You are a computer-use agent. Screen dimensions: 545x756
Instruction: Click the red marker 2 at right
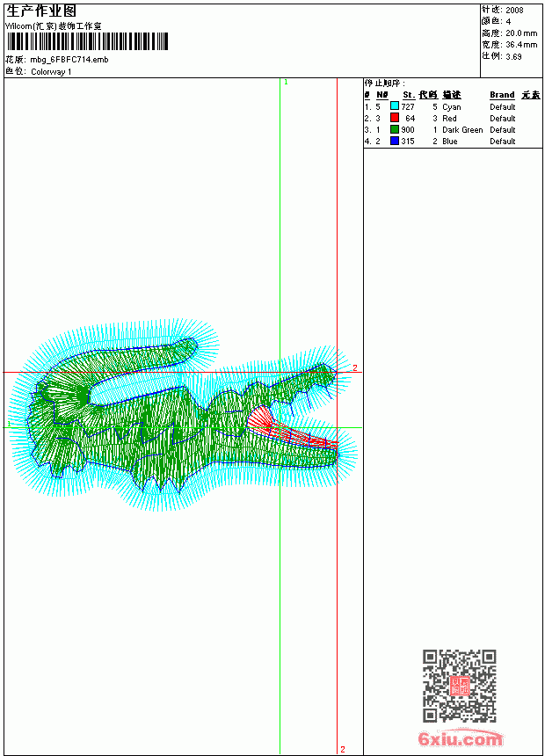point(355,367)
